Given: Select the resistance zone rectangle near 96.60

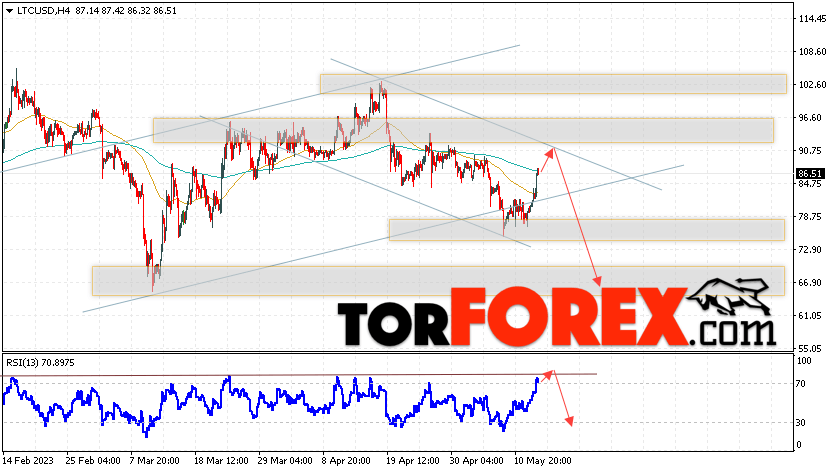Looking at the screenshot, I should 463,130.
